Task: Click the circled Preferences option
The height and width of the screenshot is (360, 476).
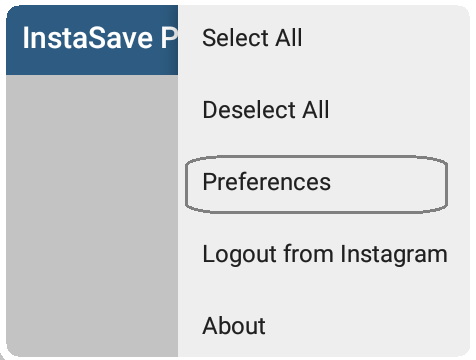Action: point(316,184)
